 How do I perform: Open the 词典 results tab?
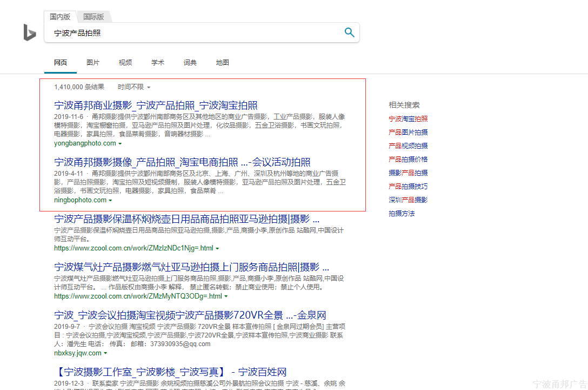pos(190,63)
